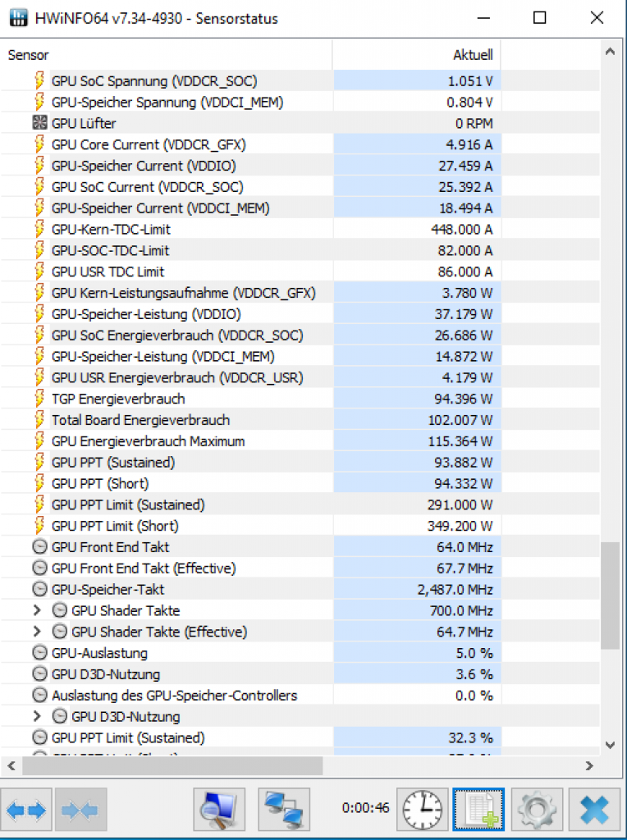Click the 2,487.0 MHz value
627x840 pixels.
click(455, 589)
